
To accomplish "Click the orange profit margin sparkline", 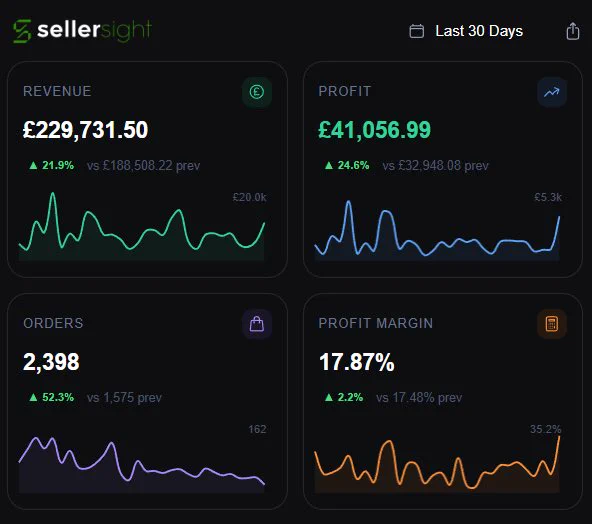I will [x=437, y=464].
